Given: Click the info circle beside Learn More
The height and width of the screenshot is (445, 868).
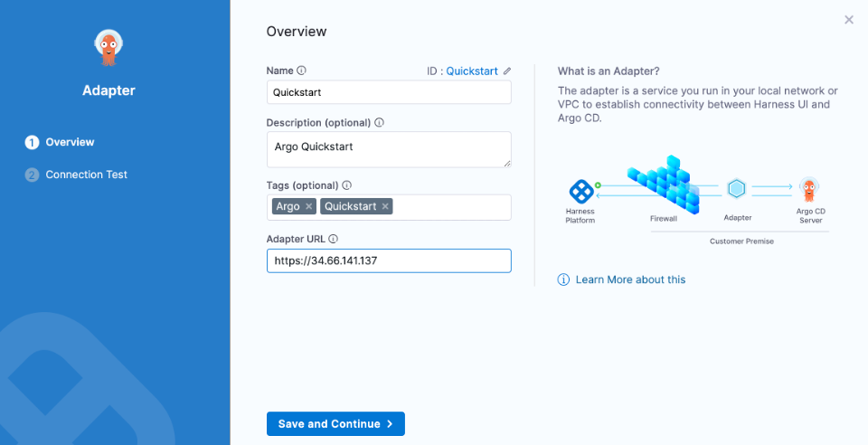Looking at the screenshot, I should click(x=563, y=279).
